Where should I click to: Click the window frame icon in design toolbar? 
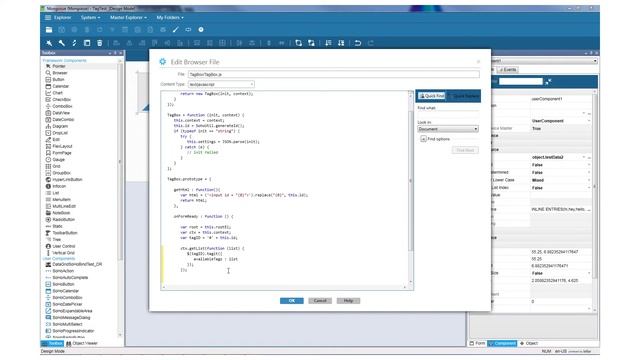[87, 43]
